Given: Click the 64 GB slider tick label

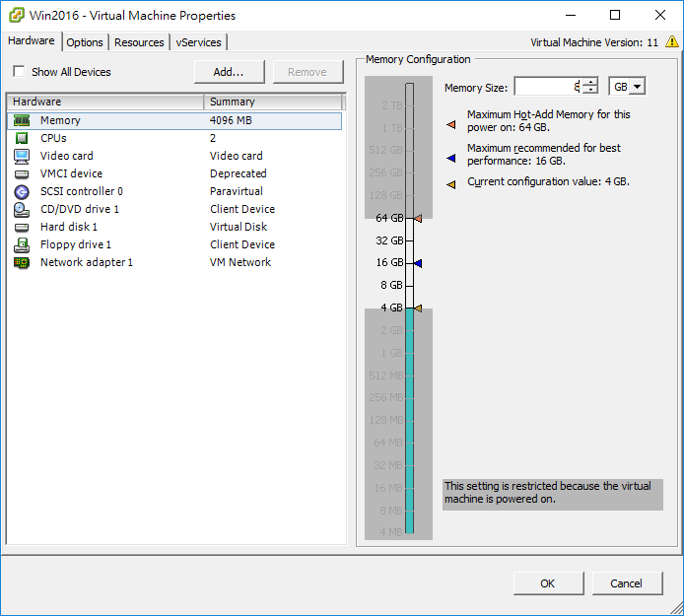Looking at the screenshot, I should (x=389, y=218).
